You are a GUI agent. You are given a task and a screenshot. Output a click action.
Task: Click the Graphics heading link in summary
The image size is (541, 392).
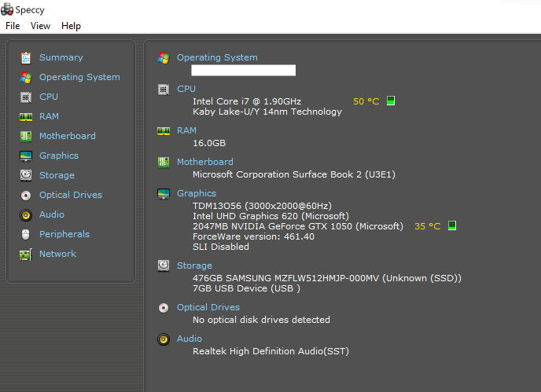tap(197, 193)
